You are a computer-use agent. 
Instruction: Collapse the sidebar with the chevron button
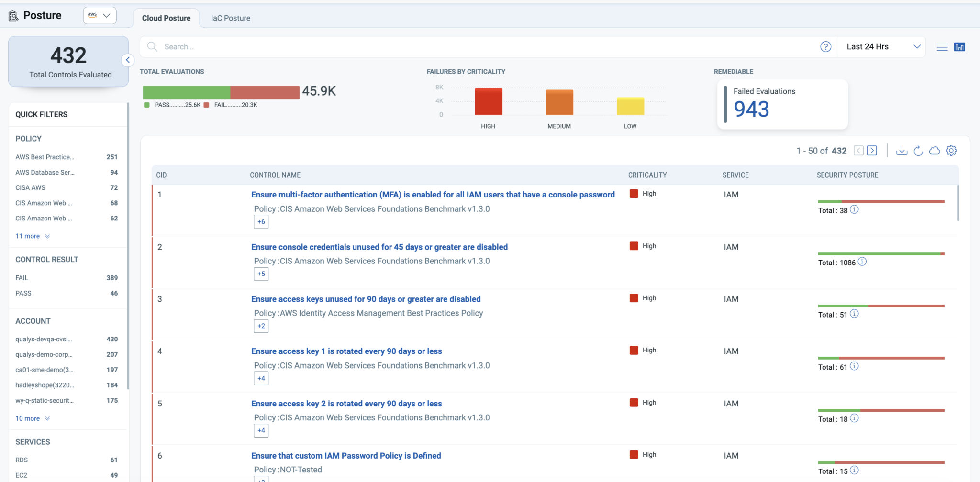click(127, 60)
